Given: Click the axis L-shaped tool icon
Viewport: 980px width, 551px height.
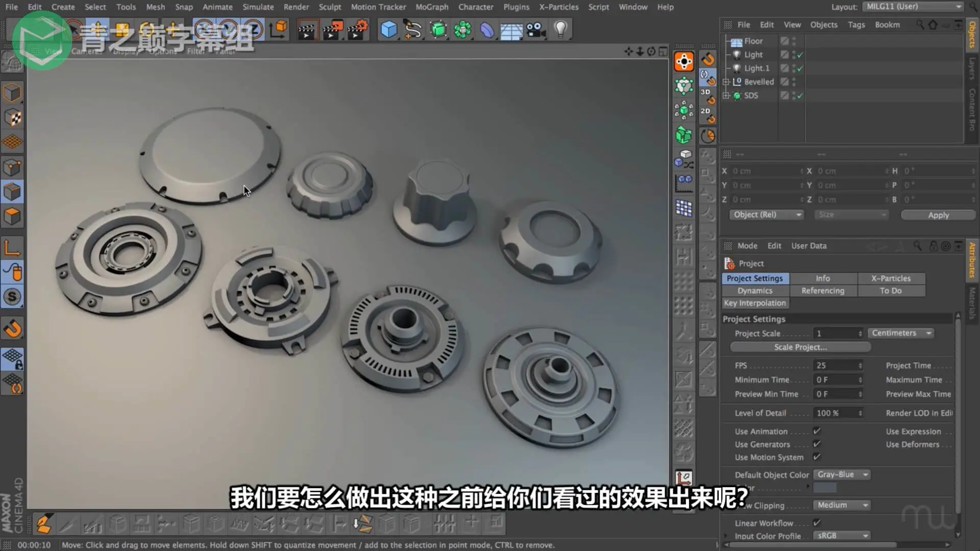Looking at the screenshot, I should coord(12,247).
